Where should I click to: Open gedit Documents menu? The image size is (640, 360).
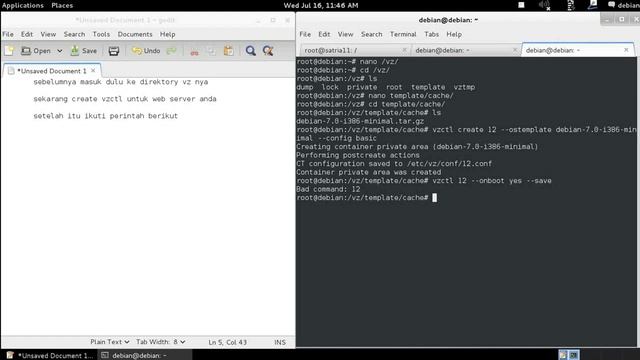pyautogui.click(x=135, y=34)
